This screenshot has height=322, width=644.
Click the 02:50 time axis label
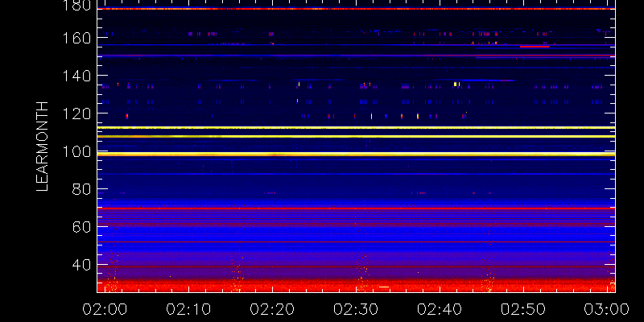[x=523, y=309]
